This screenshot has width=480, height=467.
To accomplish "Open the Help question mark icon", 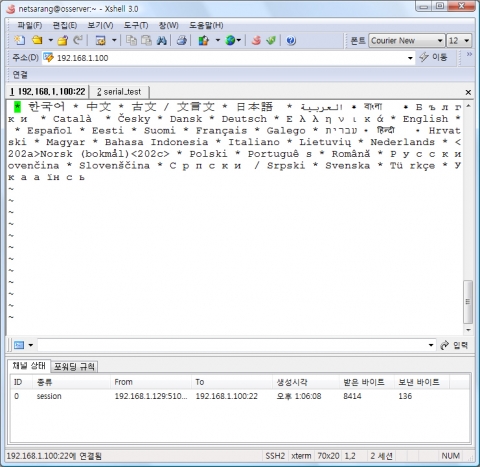I will pos(291,41).
